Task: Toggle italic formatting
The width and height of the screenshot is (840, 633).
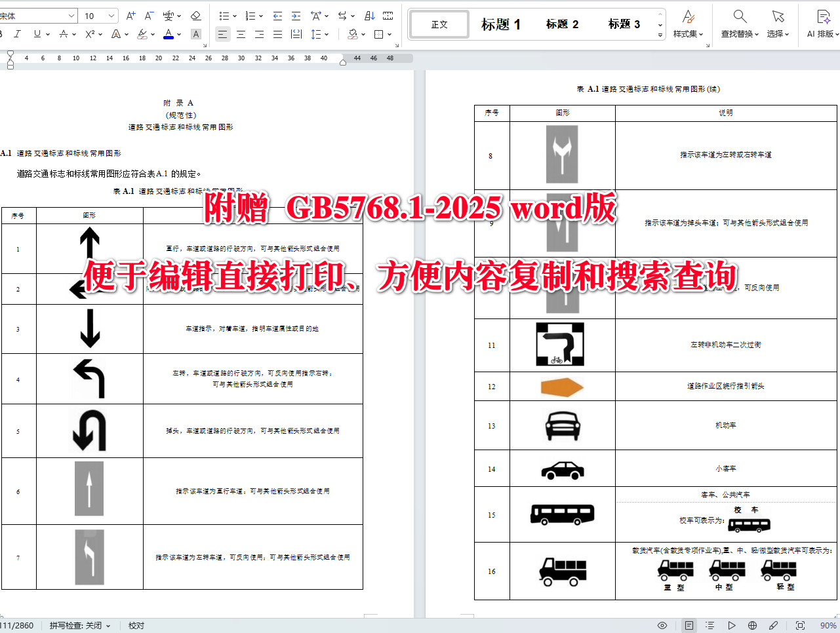Action: pyautogui.click(x=18, y=34)
